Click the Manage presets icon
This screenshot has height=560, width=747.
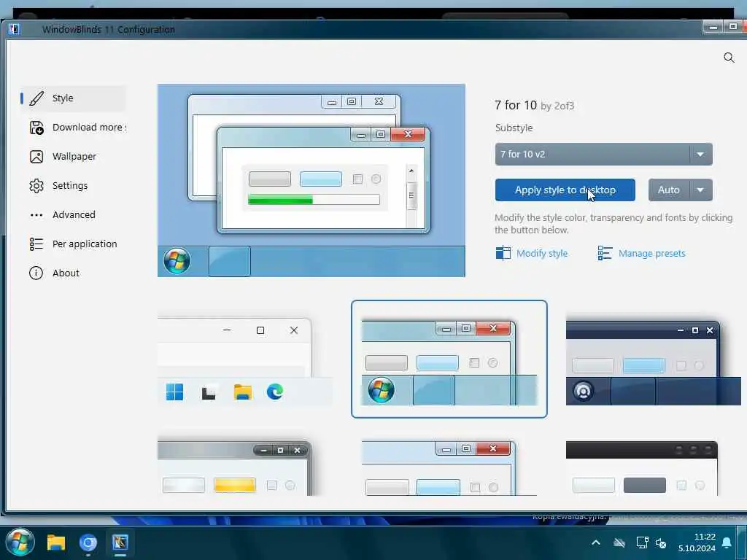(x=605, y=253)
